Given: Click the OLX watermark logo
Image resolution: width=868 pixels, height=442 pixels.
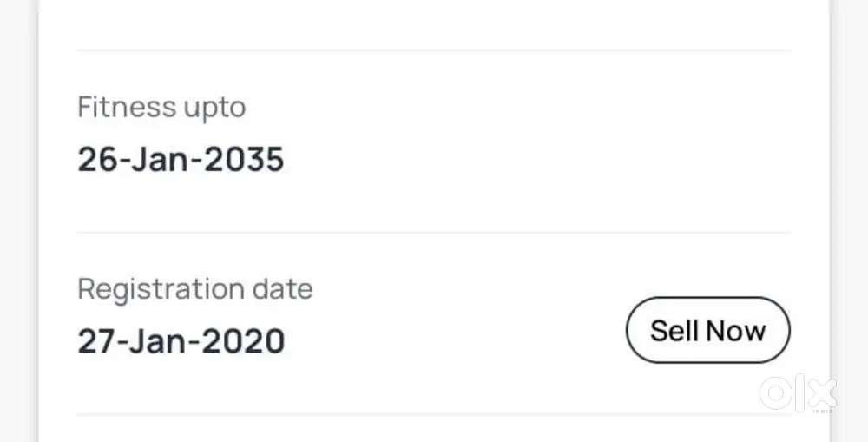Looking at the screenshot, I should [799, 393].
